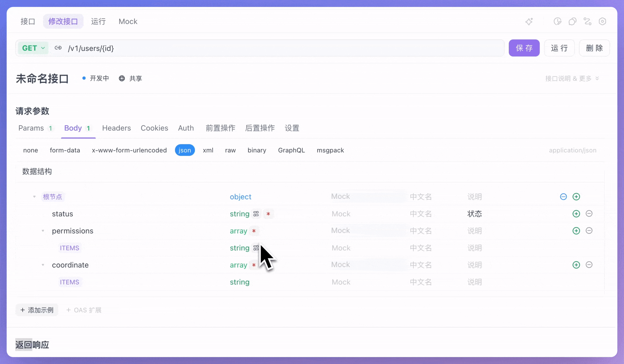The height and width of the screenshot is (364, 624).
Task: Click the link icon beside the URL path
Action: 58,48
